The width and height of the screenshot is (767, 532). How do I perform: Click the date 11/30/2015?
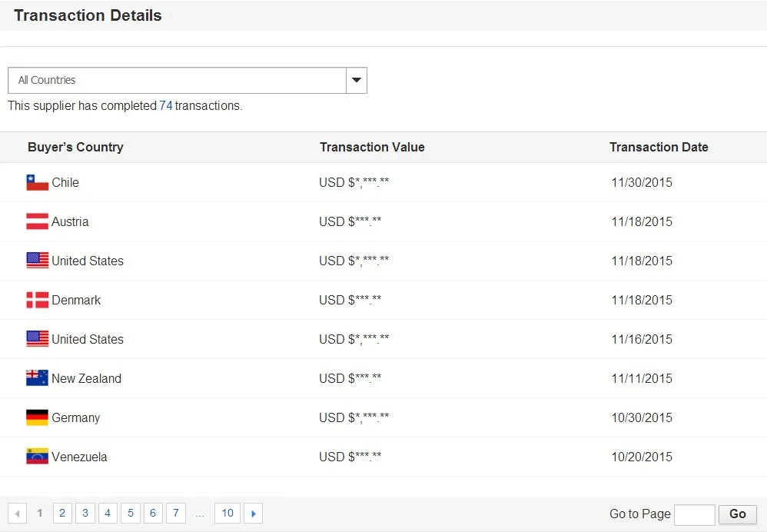pyautogui.click(x=642, y=182)
